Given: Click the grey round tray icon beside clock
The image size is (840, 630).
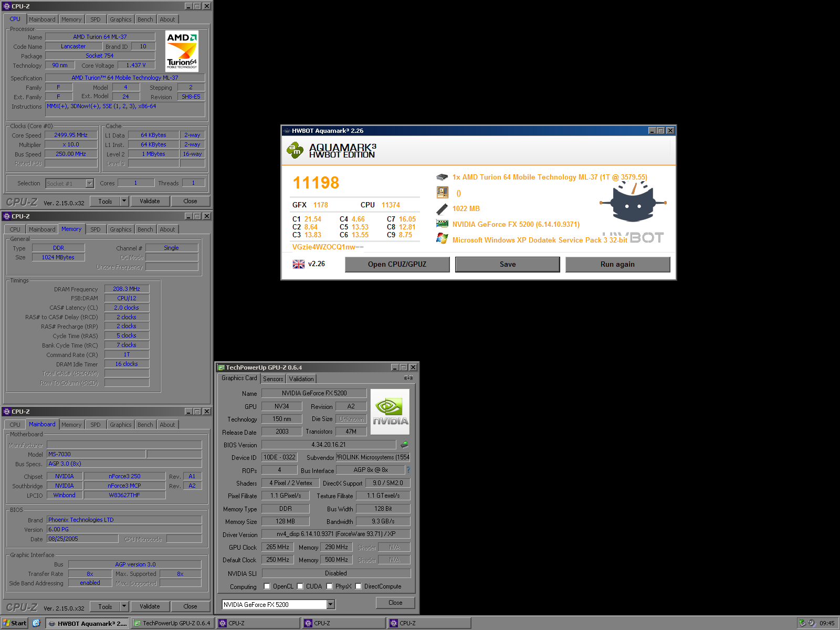Looking at the screenshot, I should 812,623.
